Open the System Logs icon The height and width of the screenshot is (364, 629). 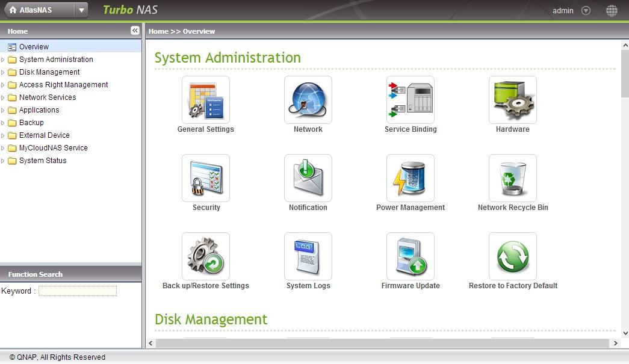(308, 256)
